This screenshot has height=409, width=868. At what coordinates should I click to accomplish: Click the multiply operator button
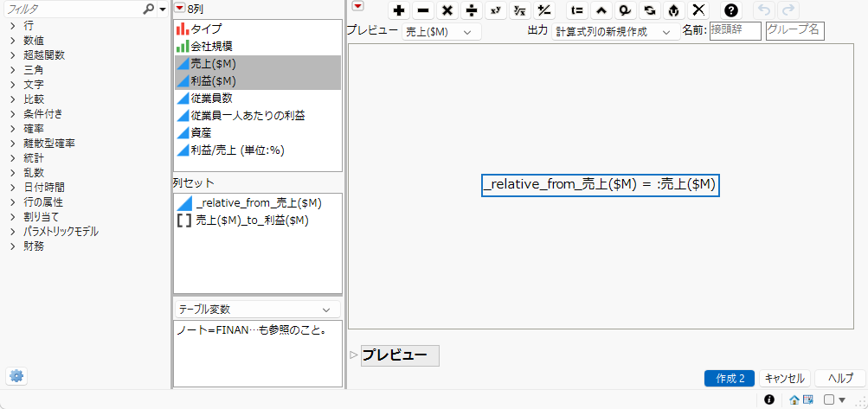[447, 10]
